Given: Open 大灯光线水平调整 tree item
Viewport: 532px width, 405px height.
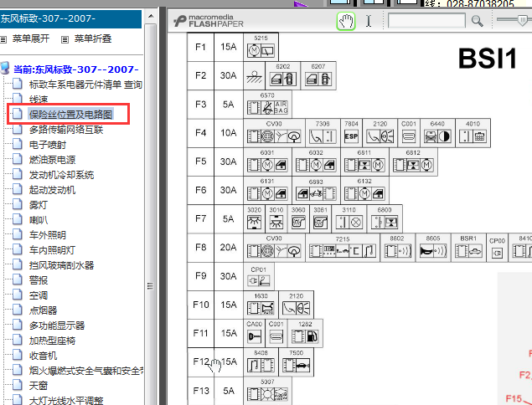Looking at the screenshot, I should [x=66, y=401].
